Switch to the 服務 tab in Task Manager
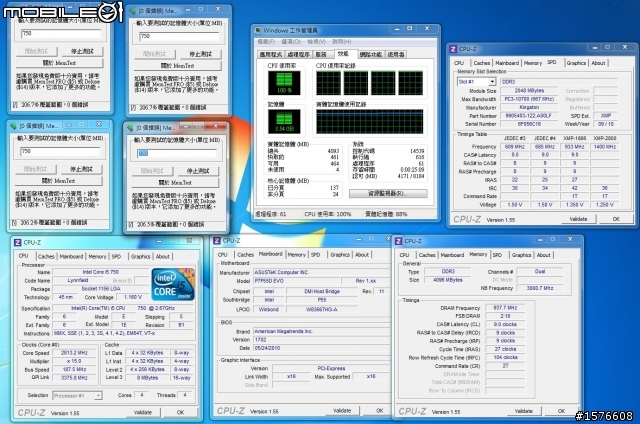Image resolution: width=640 pixels, height=424 pixels. (321, 54)
